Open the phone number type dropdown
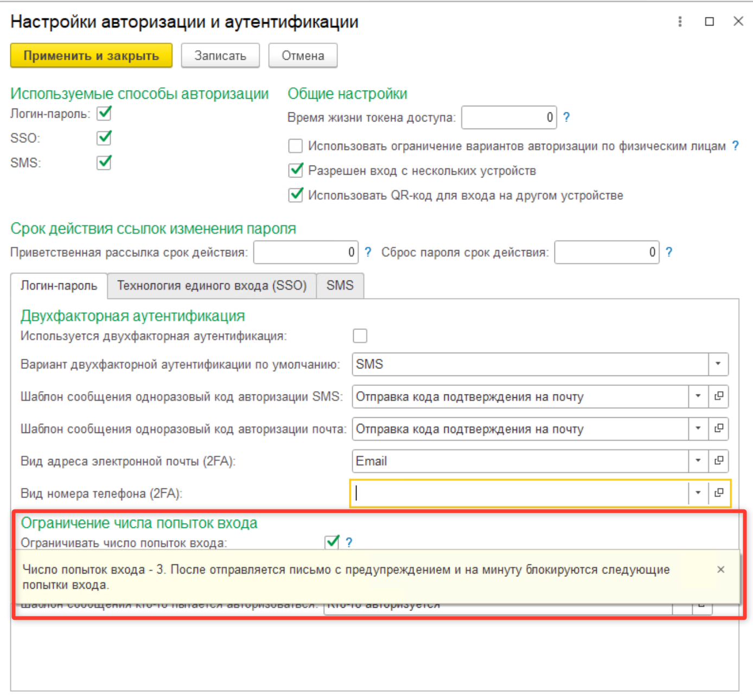753x700 pixels. (698, 493)
